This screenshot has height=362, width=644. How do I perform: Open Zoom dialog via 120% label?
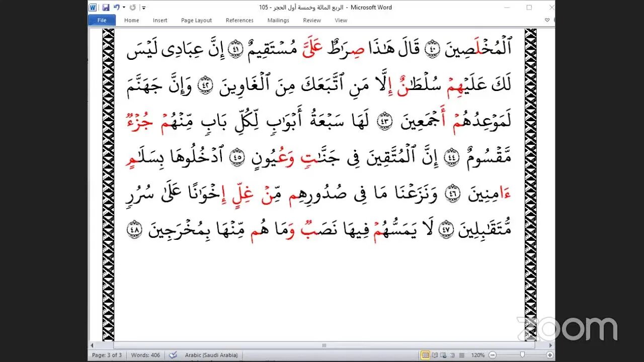pyautogui.click(x=478, y=355)
